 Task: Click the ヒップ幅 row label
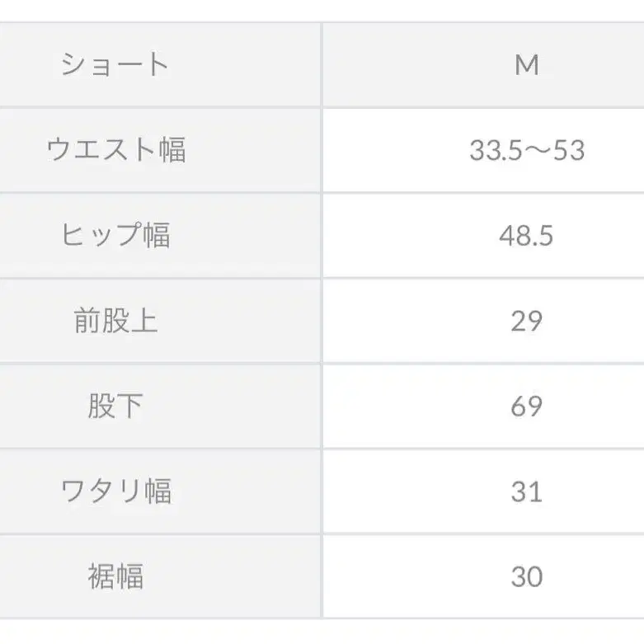tap(115, 235)
